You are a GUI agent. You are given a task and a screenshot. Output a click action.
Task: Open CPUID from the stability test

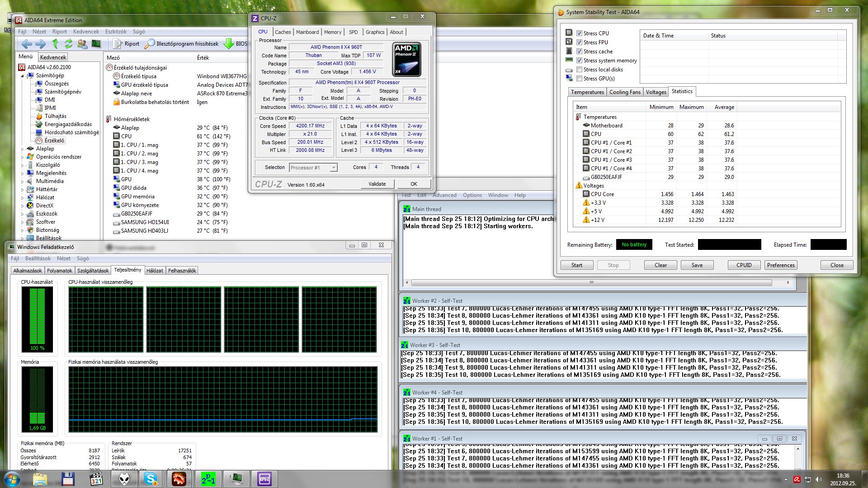pyautogui.click(x=744, y=265)
